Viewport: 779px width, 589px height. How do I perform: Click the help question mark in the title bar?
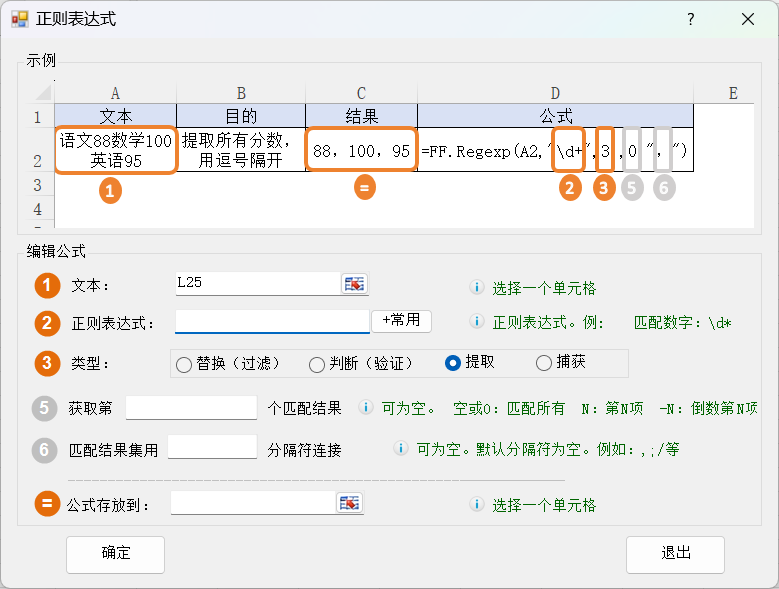(690, 19)
